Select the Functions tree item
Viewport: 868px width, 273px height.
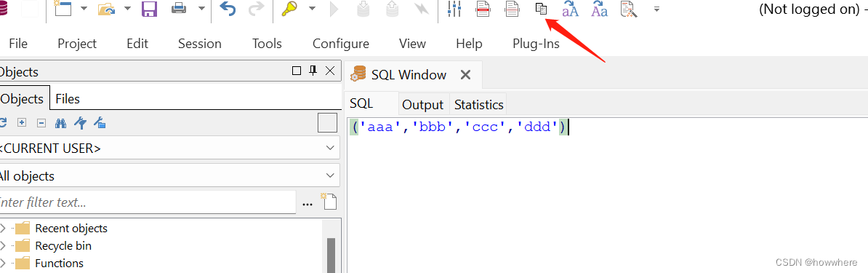59,263
